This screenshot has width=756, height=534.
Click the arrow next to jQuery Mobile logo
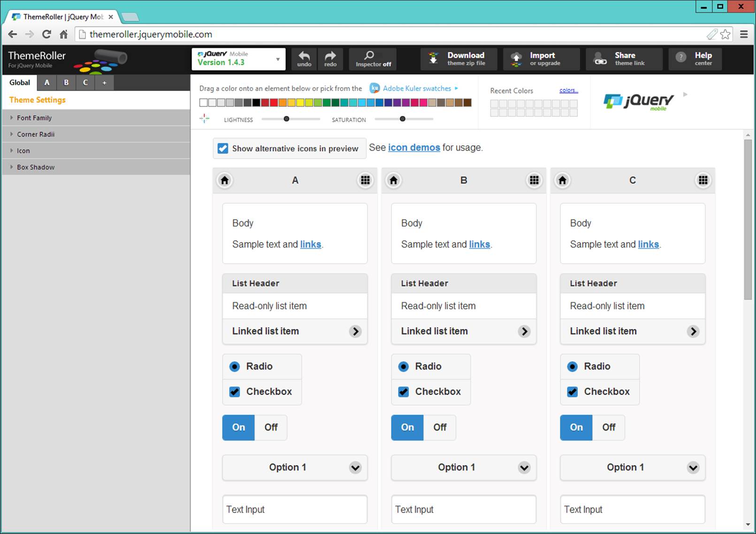point(685,94)
